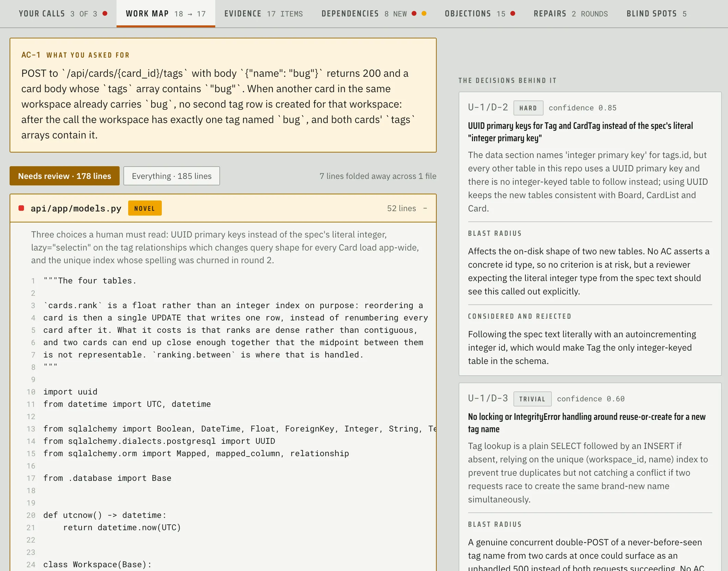Open the Your Calls tab
This screenshot has width=728, height=571.
pyautogui.click(x=63, y=14)
